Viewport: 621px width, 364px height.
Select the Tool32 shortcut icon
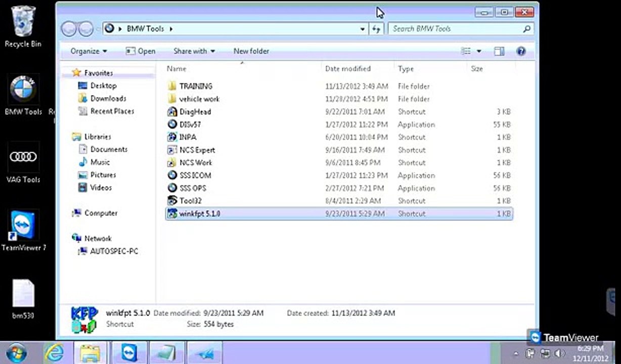[172, 201]
